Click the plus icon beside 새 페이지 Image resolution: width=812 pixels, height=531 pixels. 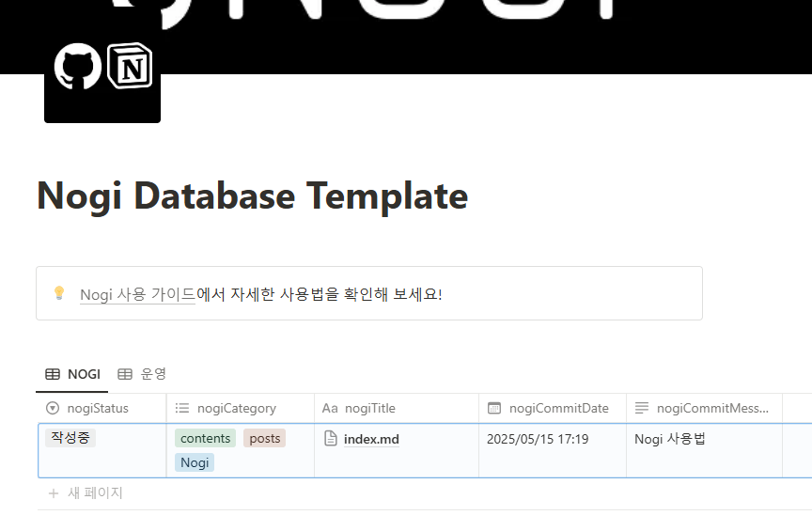pos(54,493)
